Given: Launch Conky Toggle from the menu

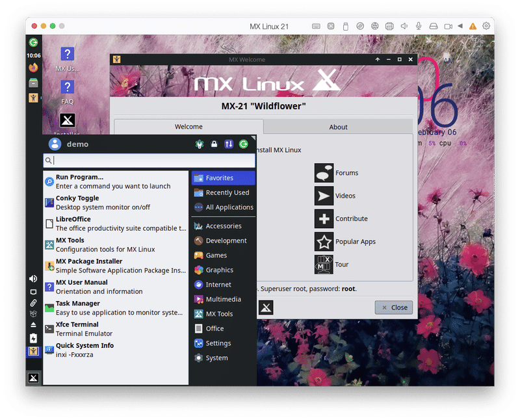Looking at the screenshot, I should pos(116,202).
